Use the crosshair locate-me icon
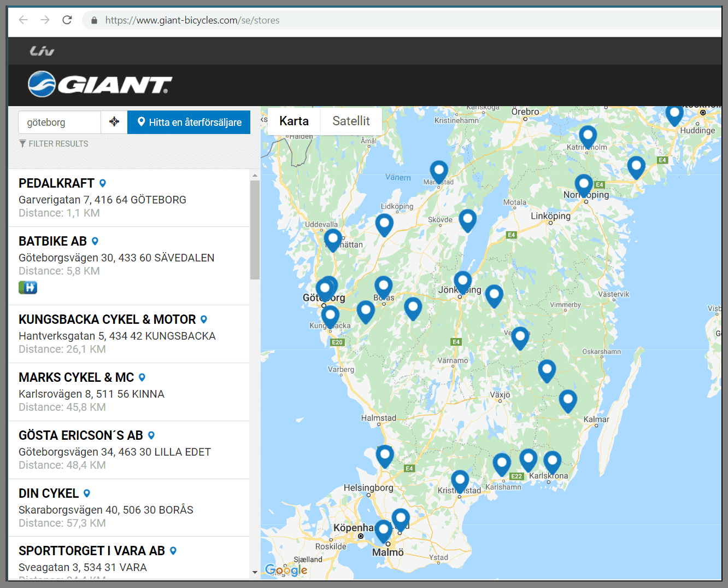This screenshot has height=588, width=728. (x=114, y=122)
